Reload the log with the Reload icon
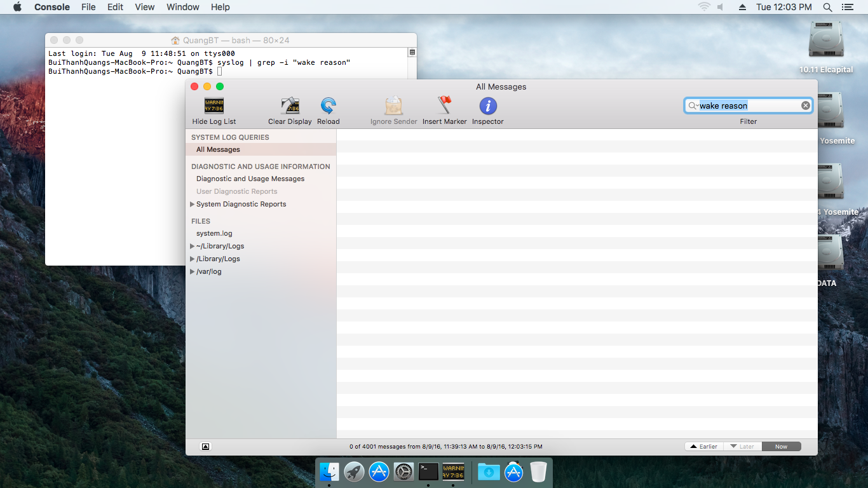 (x=329, y=105)
